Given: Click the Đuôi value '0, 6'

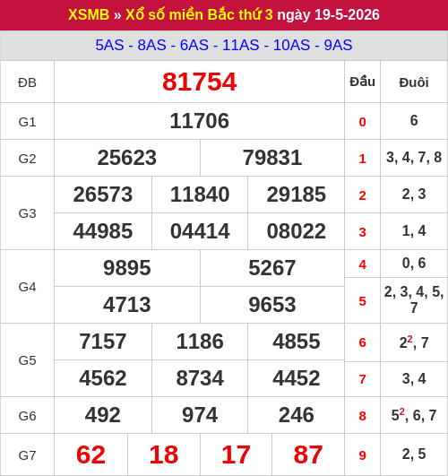Looking at the screenshot, I should pos(414,264).
